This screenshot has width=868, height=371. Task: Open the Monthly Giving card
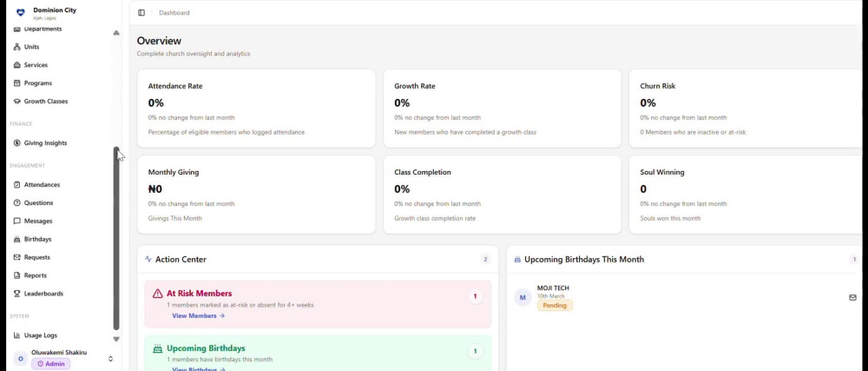tap(256, 195)
